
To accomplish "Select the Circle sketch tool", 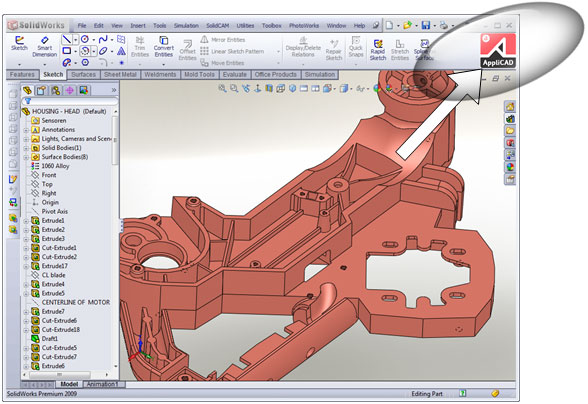I will click(x=85, y=39).
